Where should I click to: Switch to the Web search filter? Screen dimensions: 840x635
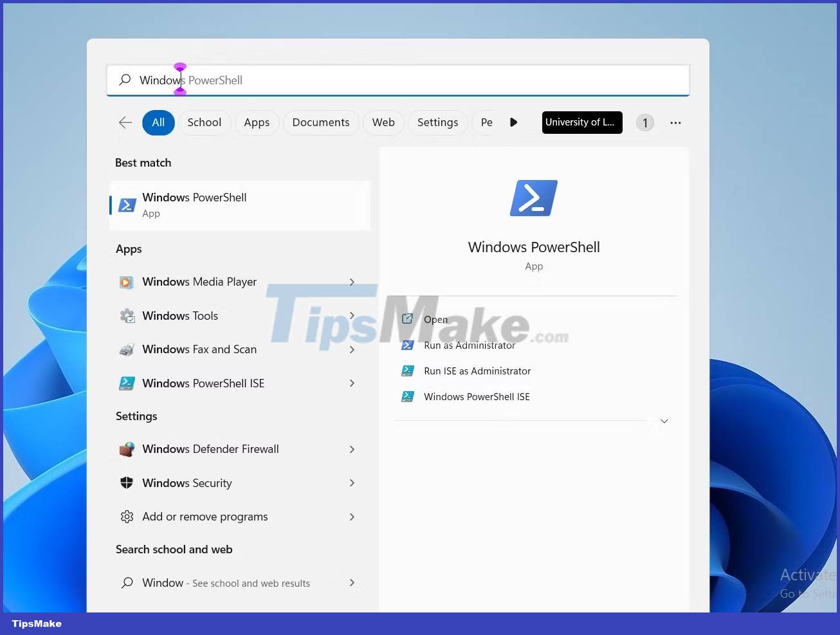point(383,122)
